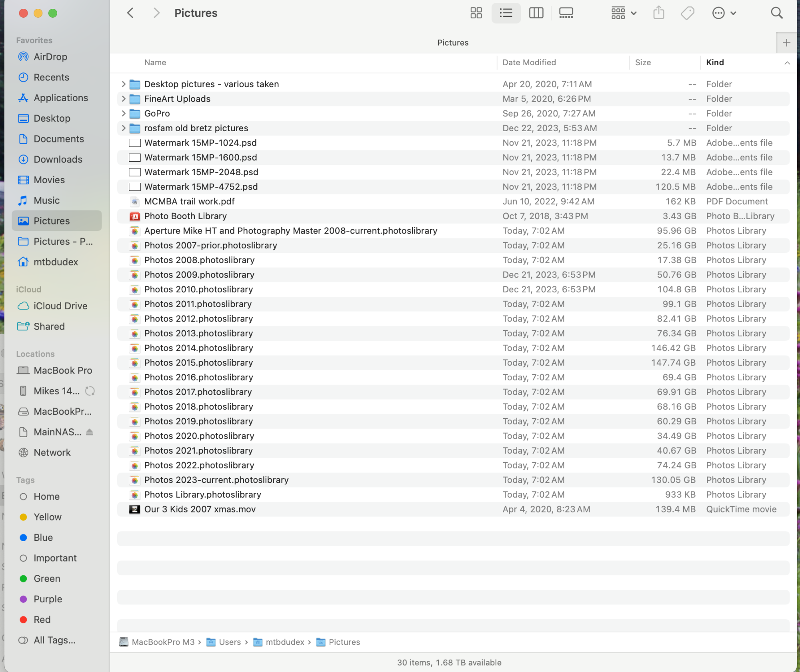Screen dimensions: 800x672
Task: Switch to list view
Action: click(506, 13)
